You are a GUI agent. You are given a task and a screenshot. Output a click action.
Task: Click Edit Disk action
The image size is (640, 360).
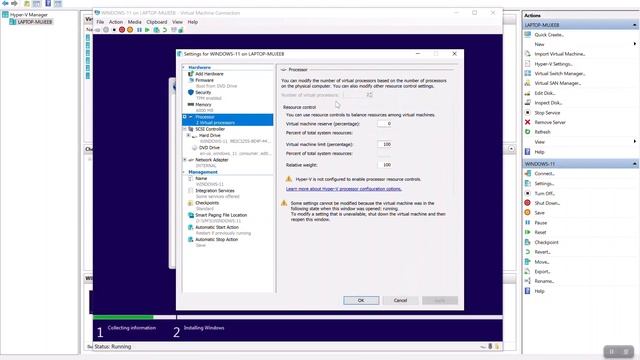[x=544, y=93]
